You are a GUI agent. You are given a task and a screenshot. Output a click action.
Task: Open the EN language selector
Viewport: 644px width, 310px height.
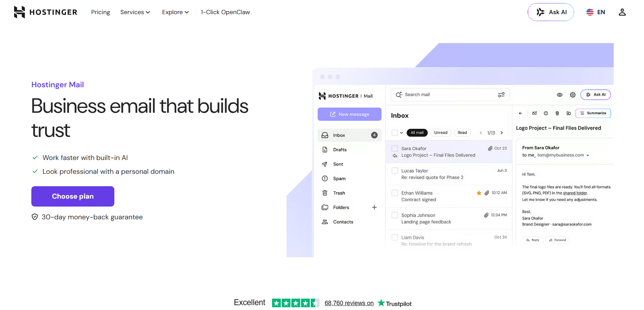click(596, 12)
